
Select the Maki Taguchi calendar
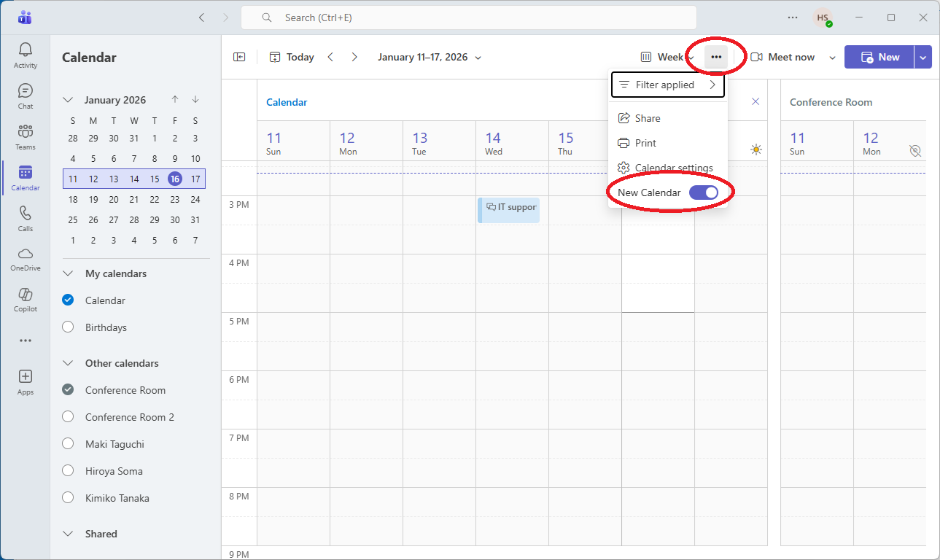(x=68, y=444)
